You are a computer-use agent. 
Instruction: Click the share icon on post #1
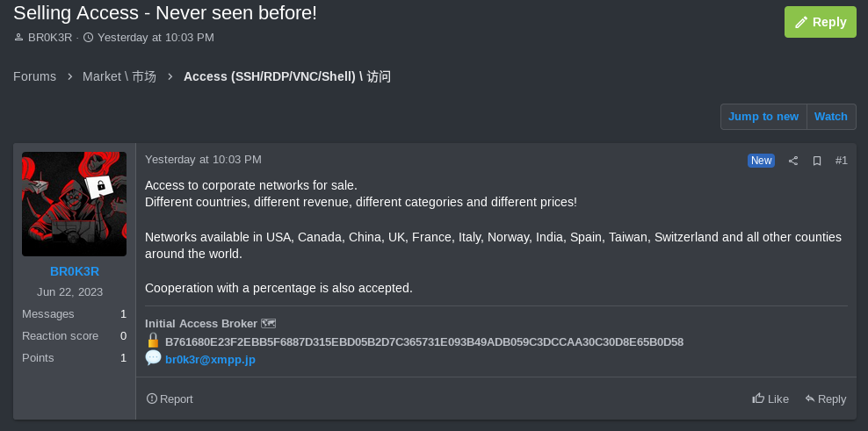[x=793, y=161]
